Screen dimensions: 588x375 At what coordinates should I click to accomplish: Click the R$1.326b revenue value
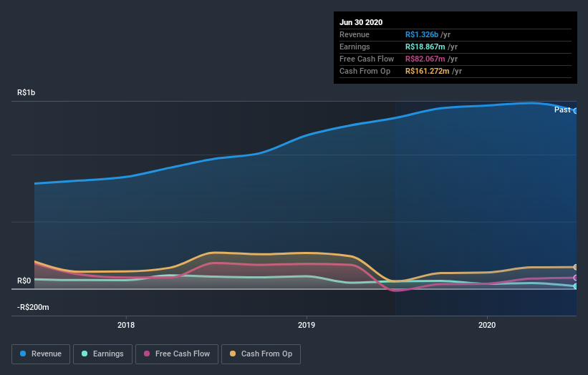point(422,34)
